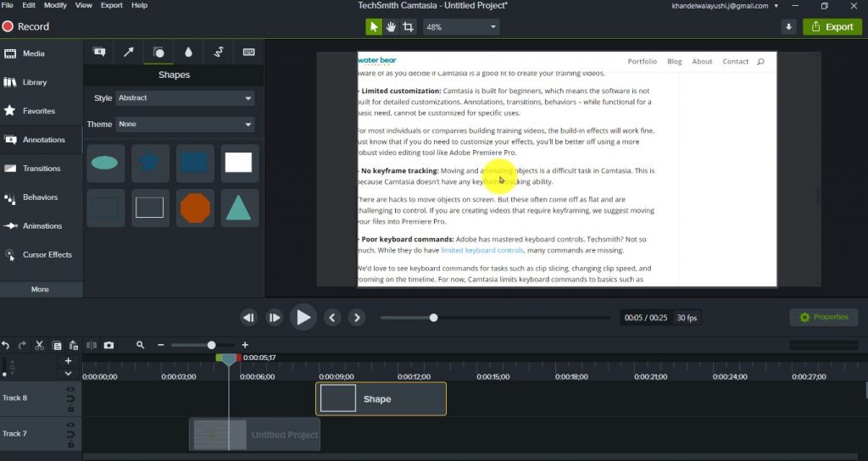This screenshot has width=868, height=461.
Task: Switch to the Media tab
Action: pos(41,53)
